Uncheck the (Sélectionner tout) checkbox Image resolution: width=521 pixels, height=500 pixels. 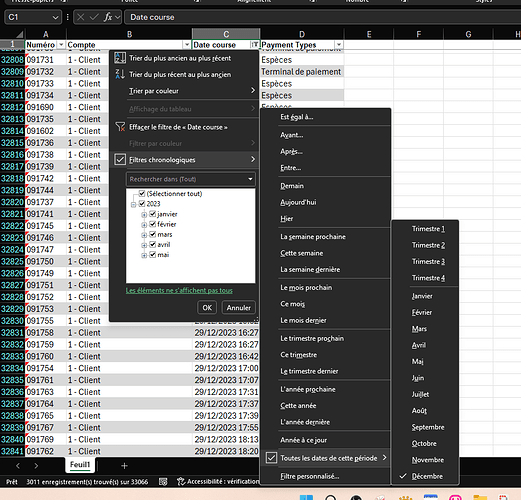tap(142, 193)
